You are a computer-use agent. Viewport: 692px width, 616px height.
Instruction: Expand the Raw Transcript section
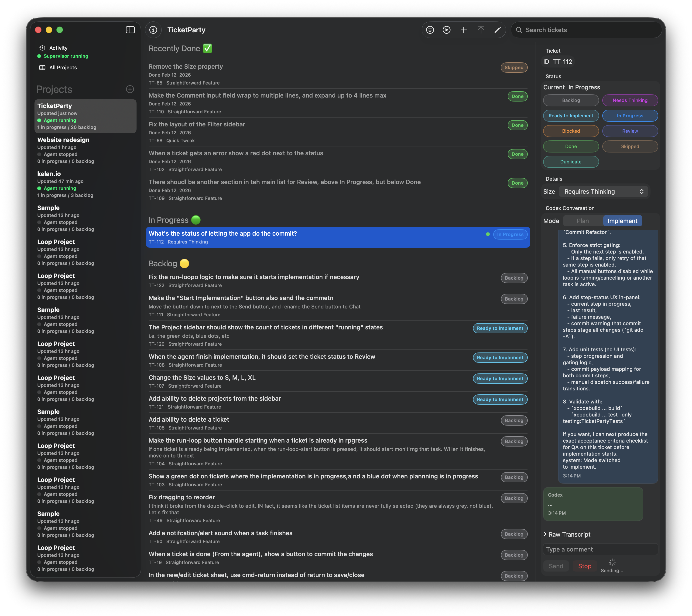click(x=567, y=535)
